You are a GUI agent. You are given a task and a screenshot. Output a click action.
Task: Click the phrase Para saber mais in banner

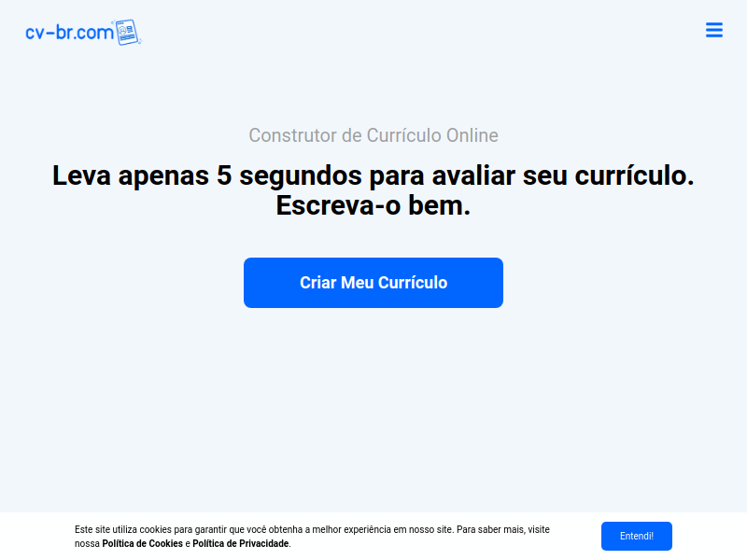click(491, 529)
